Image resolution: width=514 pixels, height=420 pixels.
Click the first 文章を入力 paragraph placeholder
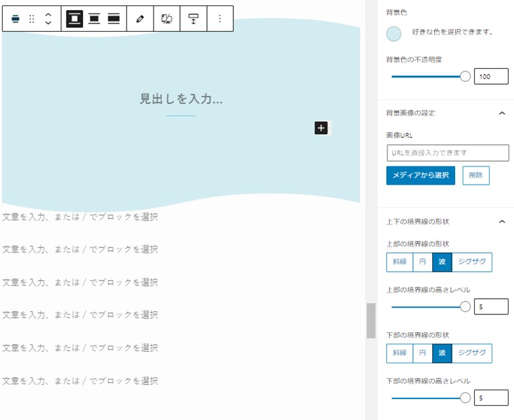(80, 216)
